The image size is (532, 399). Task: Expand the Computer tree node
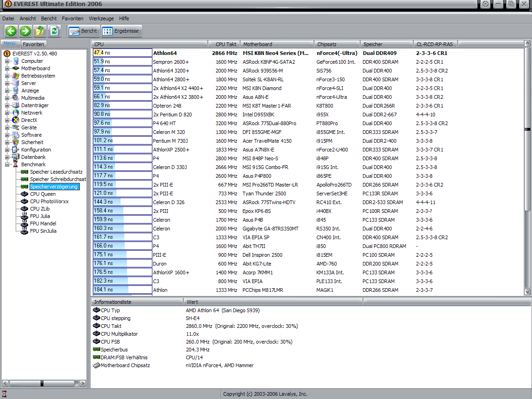[7, 61]
